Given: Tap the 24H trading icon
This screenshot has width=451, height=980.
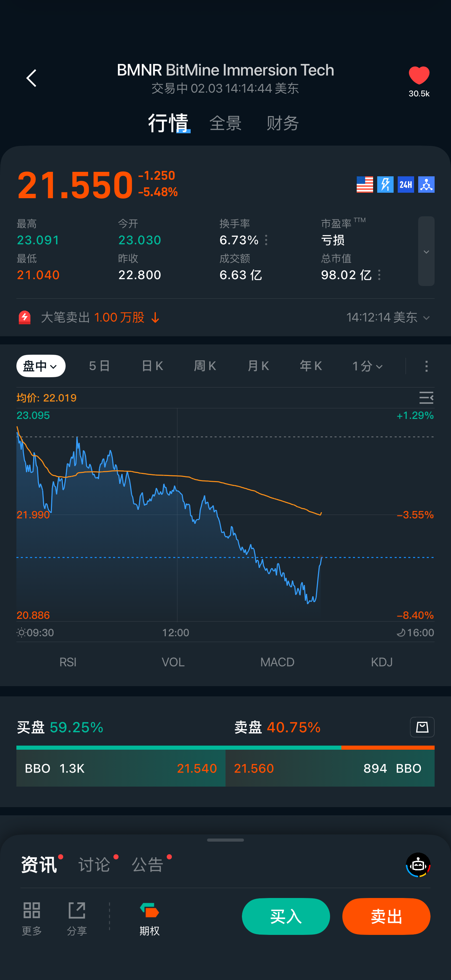Looking at the screenshot, I should 405,185.
